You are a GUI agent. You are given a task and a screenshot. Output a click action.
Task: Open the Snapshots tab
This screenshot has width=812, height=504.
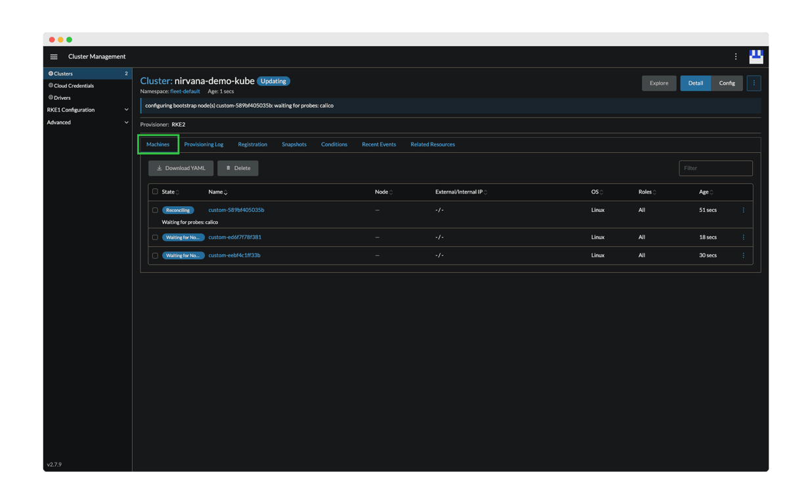[294, 144]
